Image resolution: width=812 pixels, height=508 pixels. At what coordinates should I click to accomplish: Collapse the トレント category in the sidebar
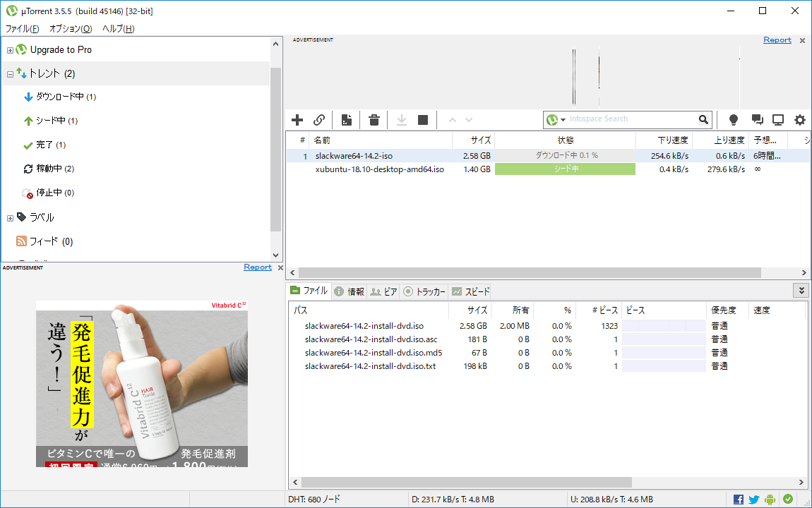(x=9, y=73)
